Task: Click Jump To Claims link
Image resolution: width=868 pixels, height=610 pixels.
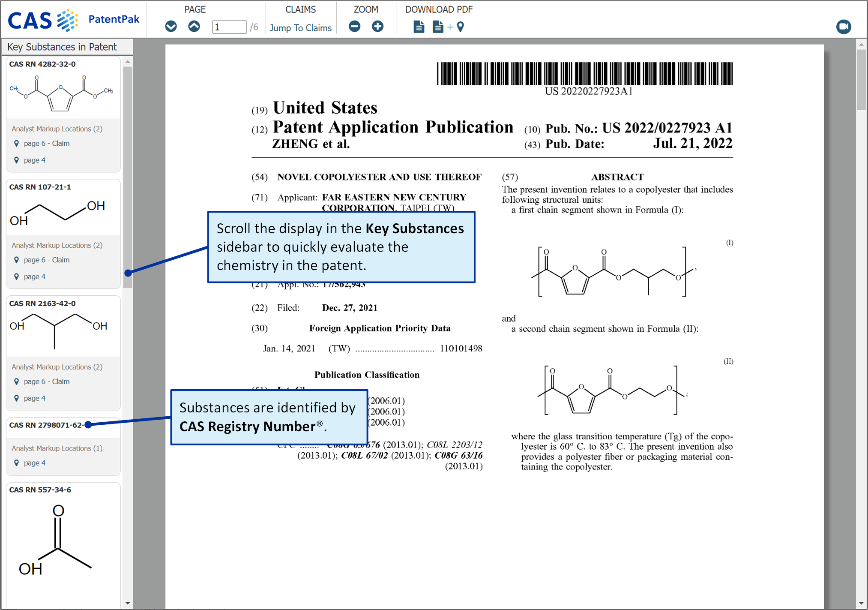Action: pos(300,28)
